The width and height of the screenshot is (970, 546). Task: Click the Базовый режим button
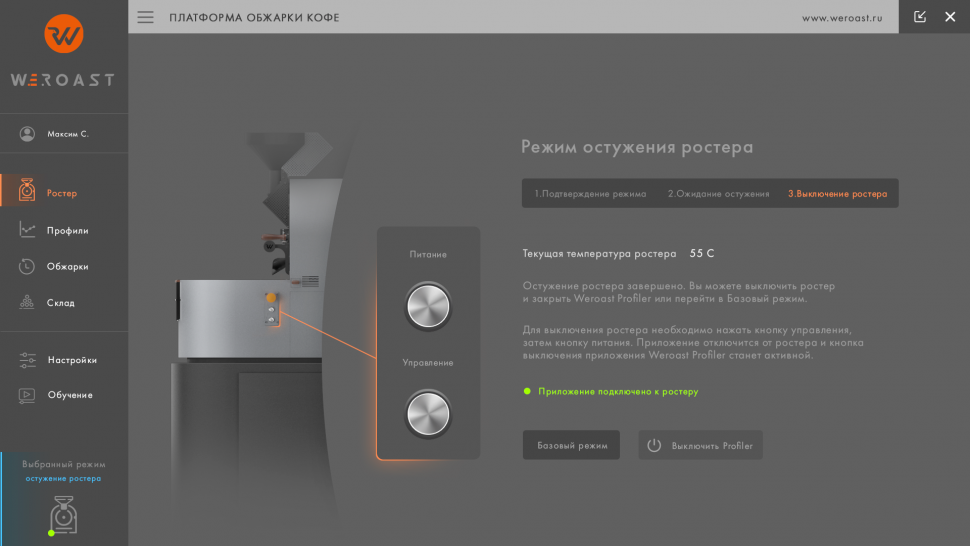pyautogui.click(x=572, y=445)
